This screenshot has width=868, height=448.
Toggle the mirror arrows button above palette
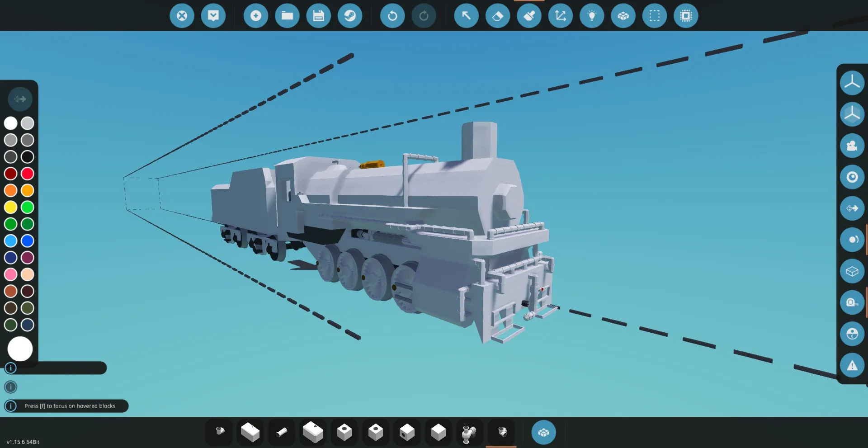pyautogui.click(x=20, y=99)
